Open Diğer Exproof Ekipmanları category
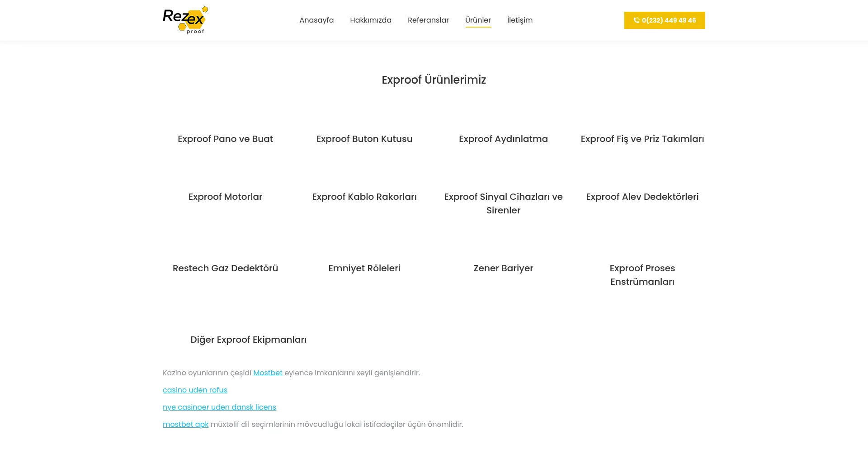The image size is (868, 449). pyautogui.click(x=248, y=340)
